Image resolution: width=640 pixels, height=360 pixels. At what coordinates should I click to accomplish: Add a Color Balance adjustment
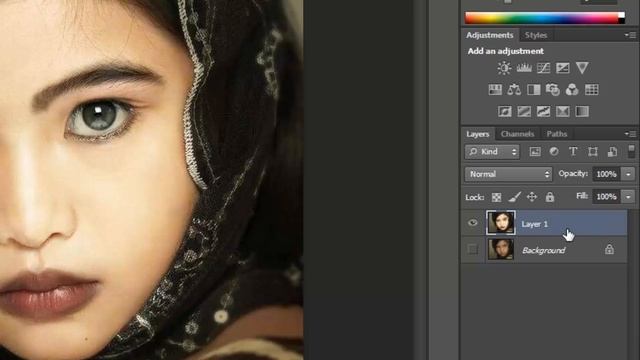514,90
